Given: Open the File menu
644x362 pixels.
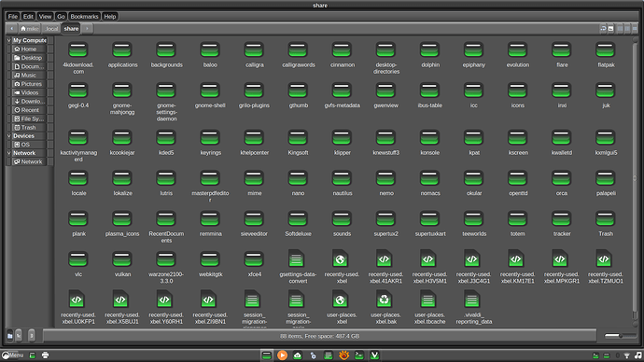Looking at the screenshot, I should click(13, 17).
